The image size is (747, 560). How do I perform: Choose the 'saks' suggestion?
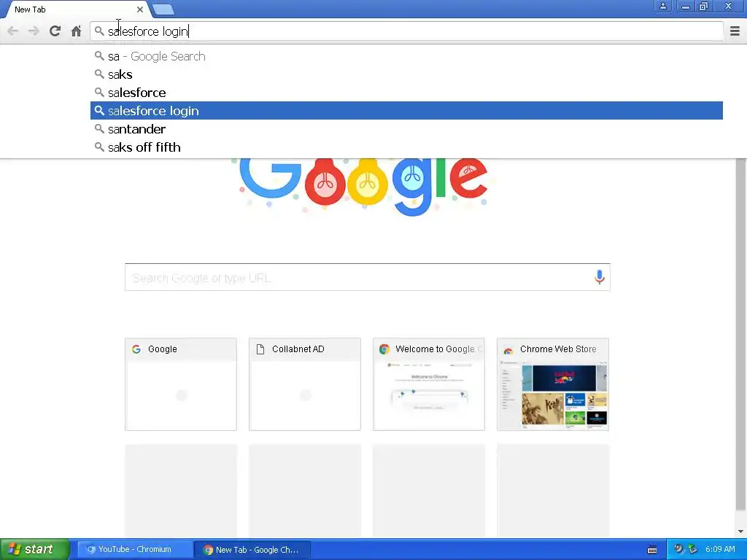click(x=406, y=74)
